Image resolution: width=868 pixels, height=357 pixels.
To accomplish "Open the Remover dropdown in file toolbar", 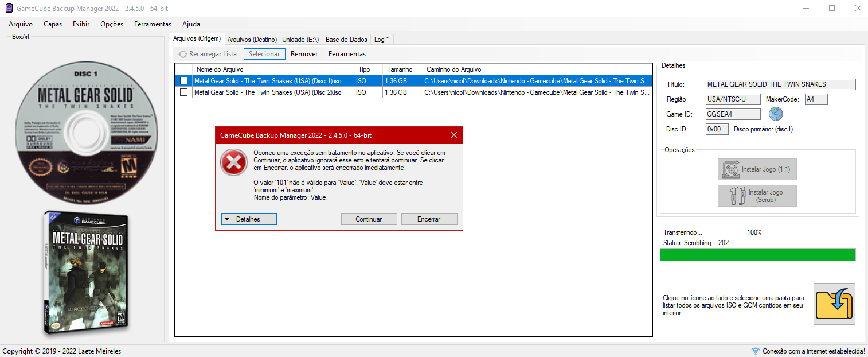I will (x=304, y=54).
